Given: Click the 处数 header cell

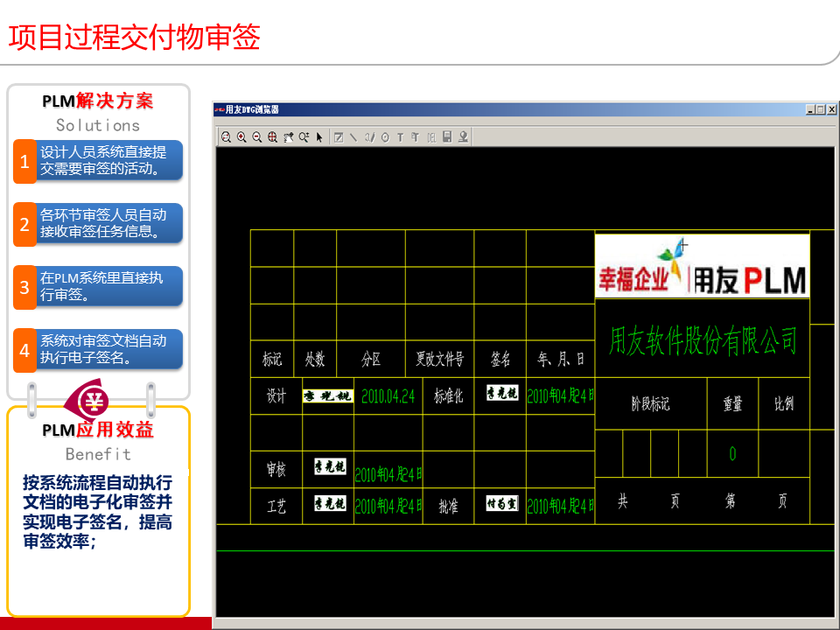Looking at the screenshot, I should click(315, 359).
